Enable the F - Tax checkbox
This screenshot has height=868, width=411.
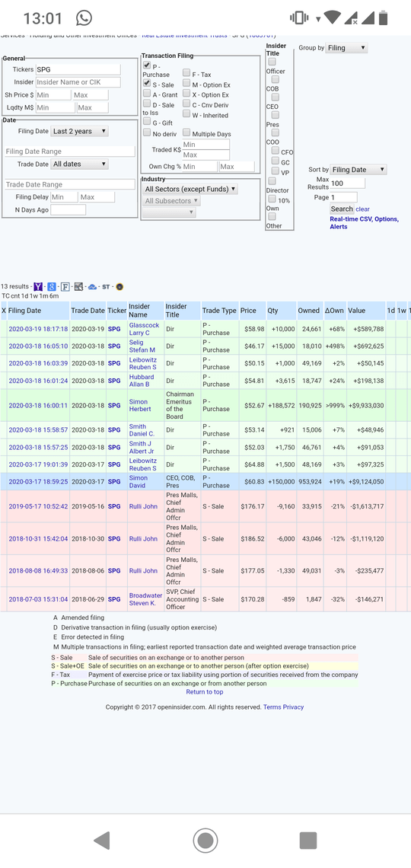click(186, 72)
